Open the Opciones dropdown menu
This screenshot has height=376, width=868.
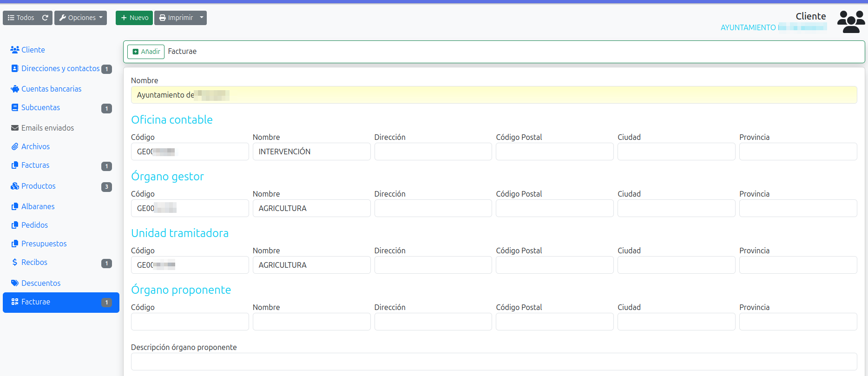[80, 18]
